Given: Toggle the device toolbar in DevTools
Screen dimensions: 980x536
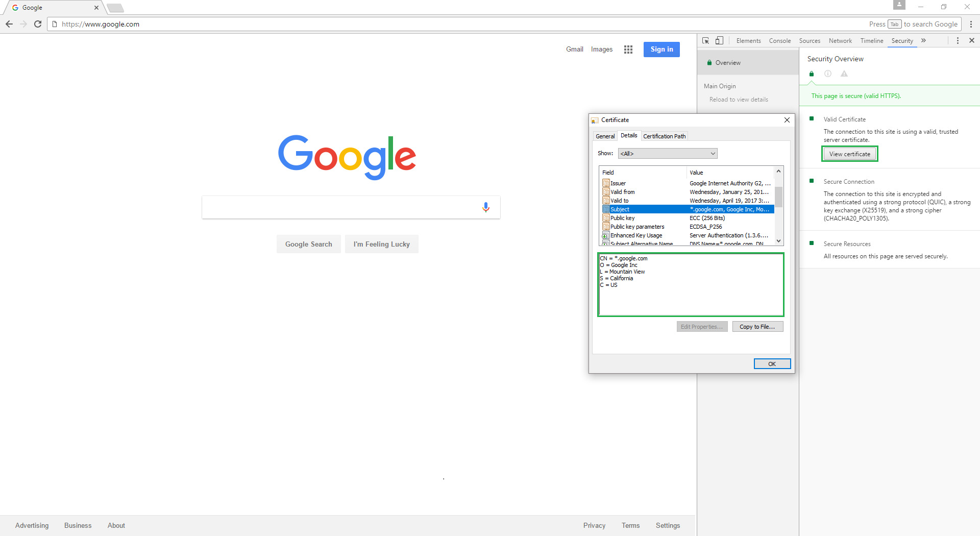Looking at the screenshot, I should tap(719, 40).
